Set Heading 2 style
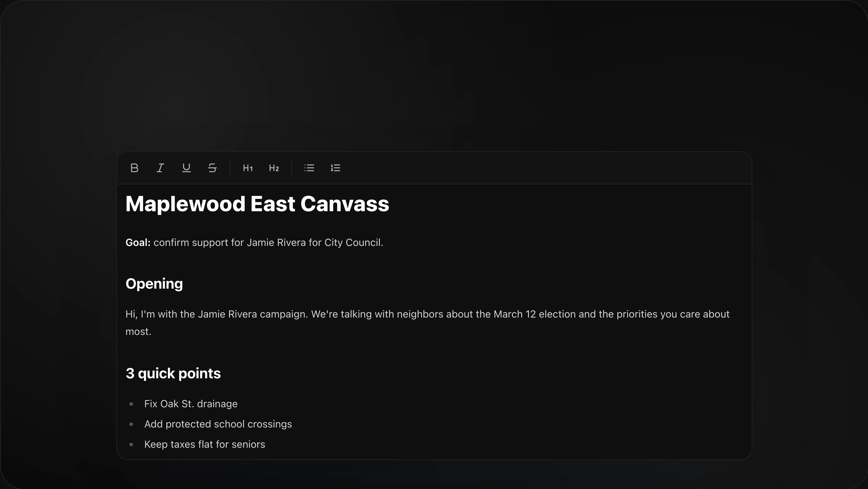Screen dimensions: 868x489 click(274, 168)
